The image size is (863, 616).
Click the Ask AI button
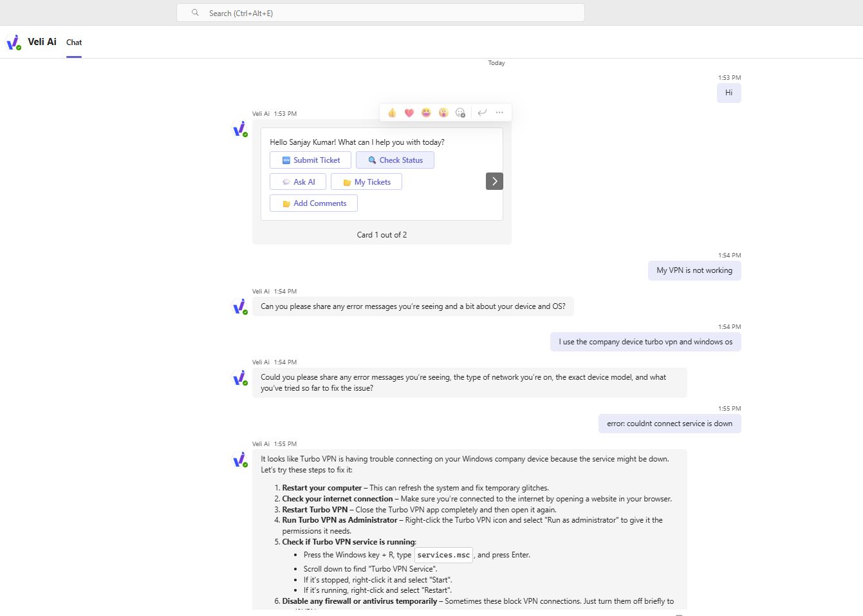[x=297, y=182]
